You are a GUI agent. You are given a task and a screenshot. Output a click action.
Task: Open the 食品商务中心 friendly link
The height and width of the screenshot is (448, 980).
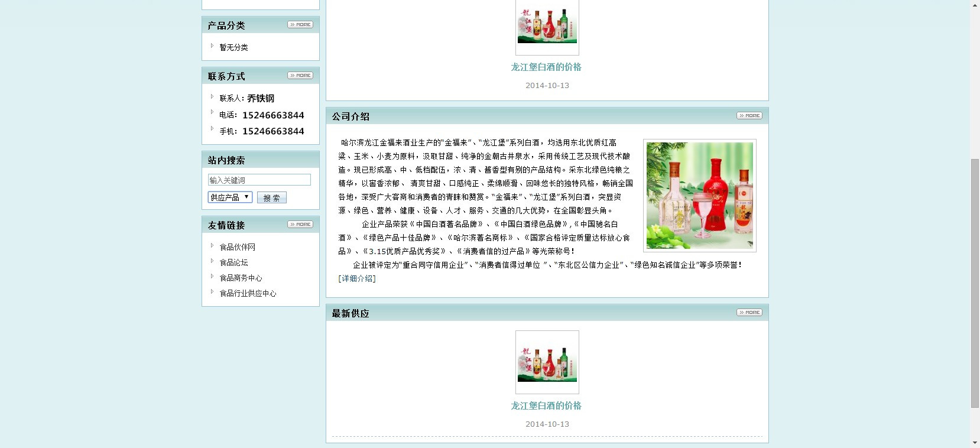coord(241,278)
